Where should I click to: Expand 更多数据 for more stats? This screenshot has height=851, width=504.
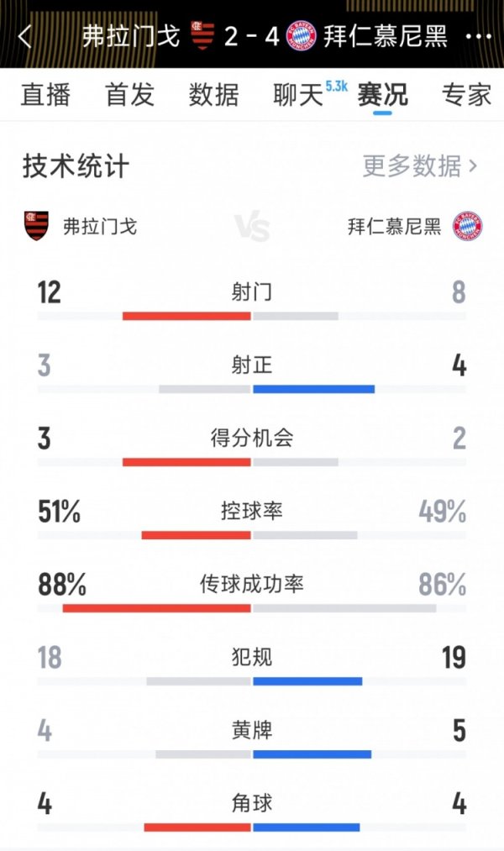tap(420, 166)
